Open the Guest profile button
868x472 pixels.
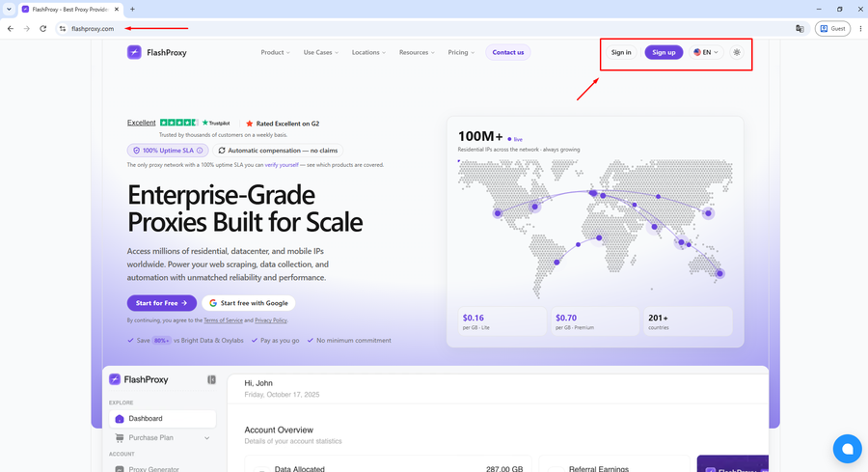pos(832,29)
